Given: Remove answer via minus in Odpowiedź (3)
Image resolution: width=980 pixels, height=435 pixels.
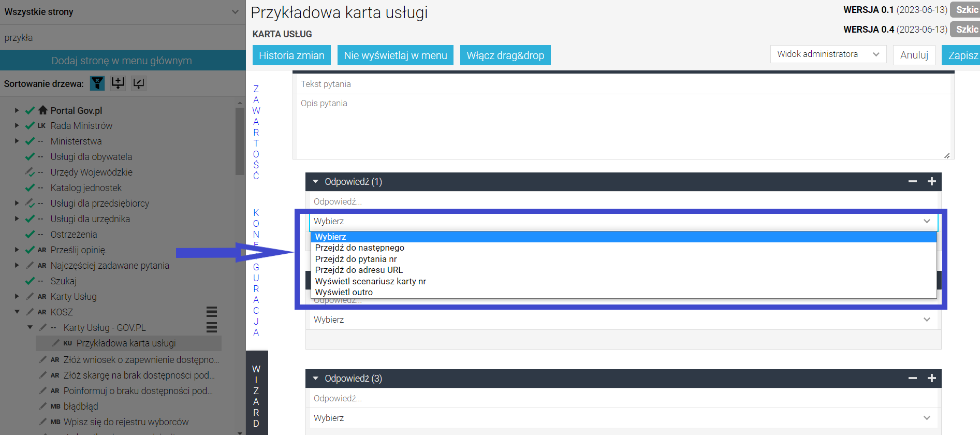Looking at the screenshot, I should (x=913, y=378).
